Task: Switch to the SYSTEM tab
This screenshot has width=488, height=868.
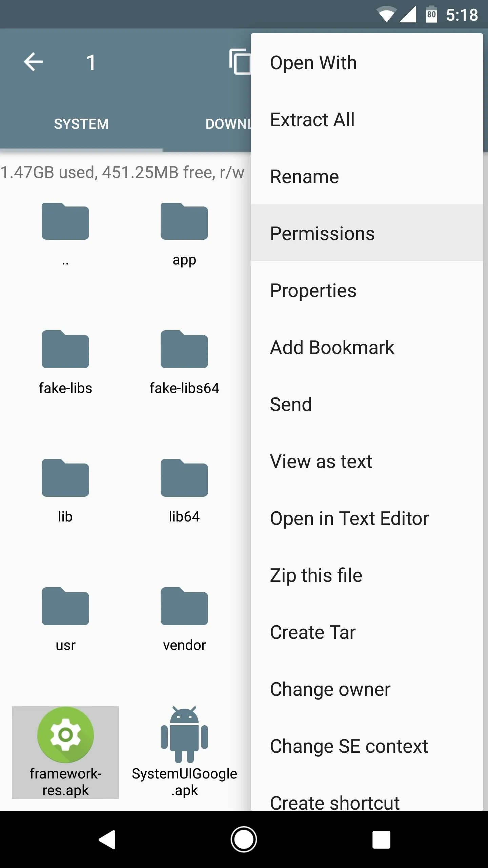Action: click(81, 124)
